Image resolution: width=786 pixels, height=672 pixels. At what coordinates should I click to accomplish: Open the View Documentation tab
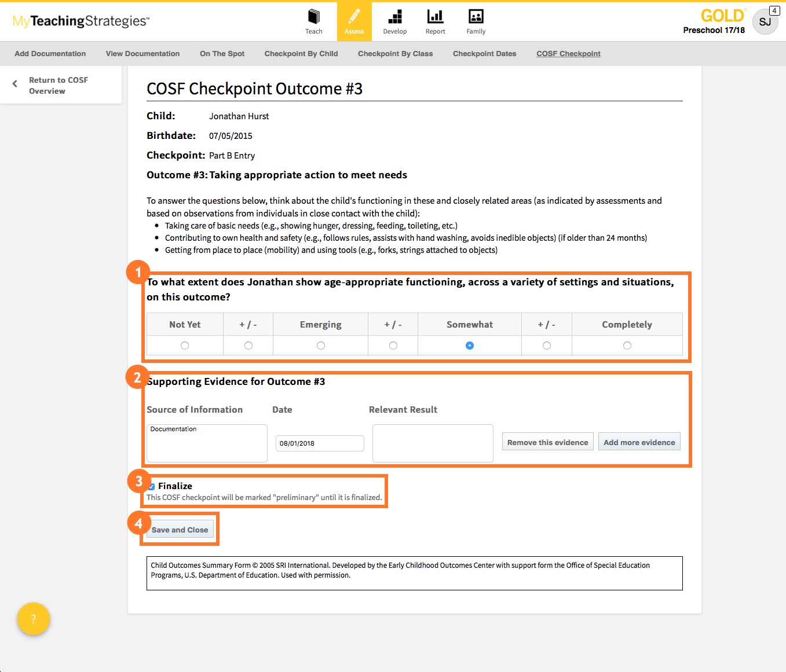142,54
